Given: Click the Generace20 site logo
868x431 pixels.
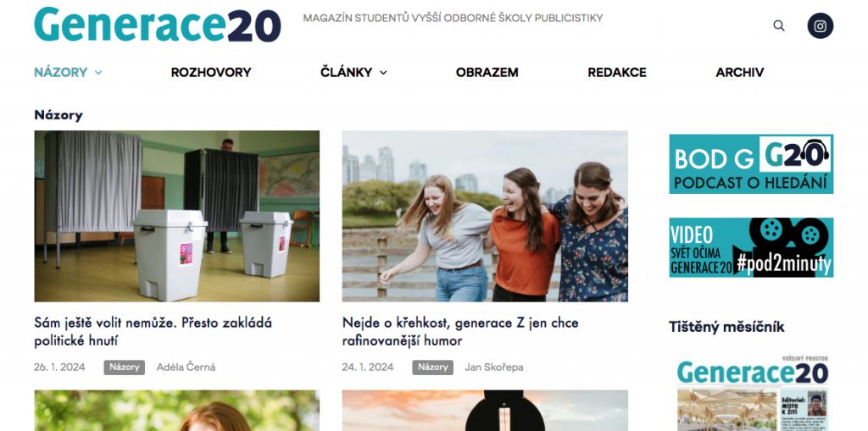Looking at the screenshot, I should [x=158, y=25].
